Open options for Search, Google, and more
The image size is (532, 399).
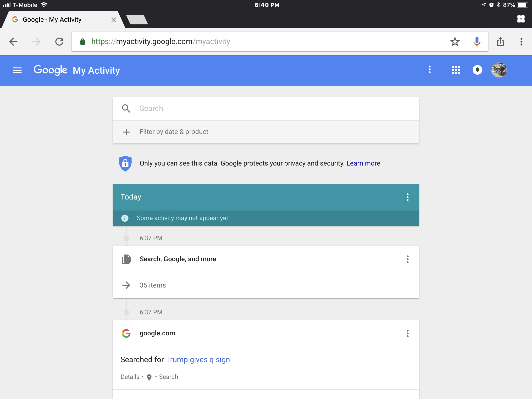click(x=407, y=259)
